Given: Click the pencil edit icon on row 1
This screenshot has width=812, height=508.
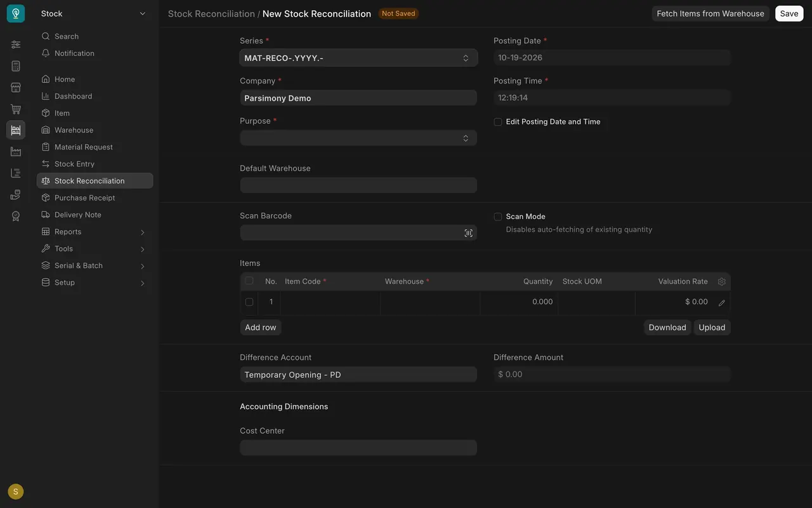Looking at the screenshot, I should [721, 303].
